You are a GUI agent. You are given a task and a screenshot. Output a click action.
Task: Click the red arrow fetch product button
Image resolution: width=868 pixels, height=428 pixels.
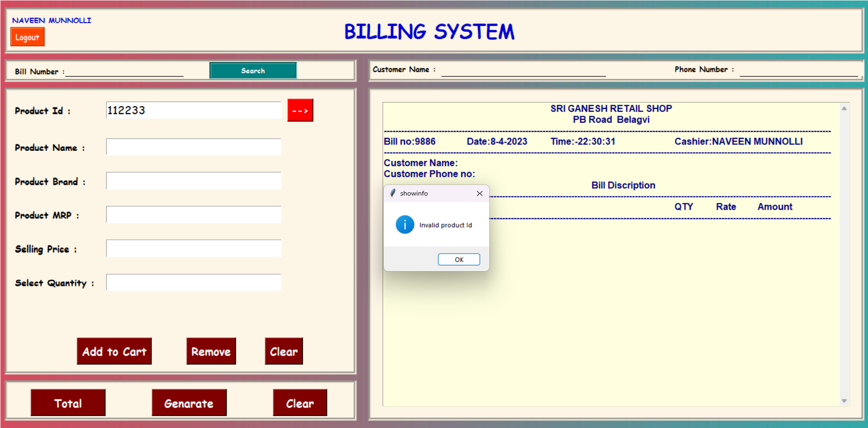coord(300,110)
